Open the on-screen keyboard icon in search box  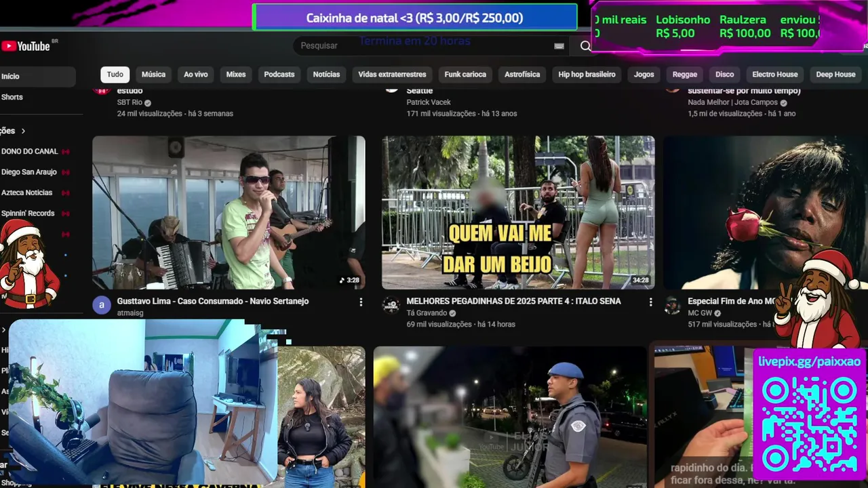[559, 46]
